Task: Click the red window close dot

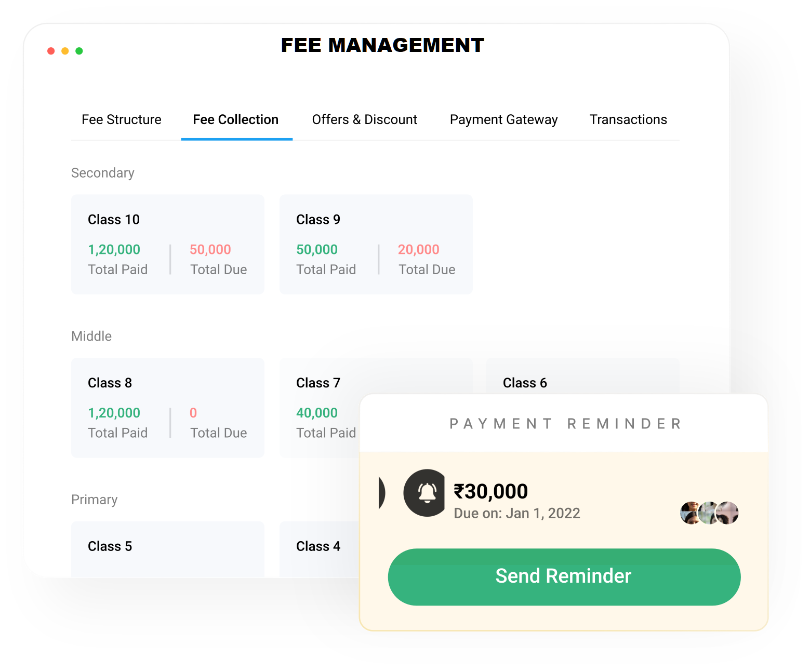Action: click(x=51, y=51)
